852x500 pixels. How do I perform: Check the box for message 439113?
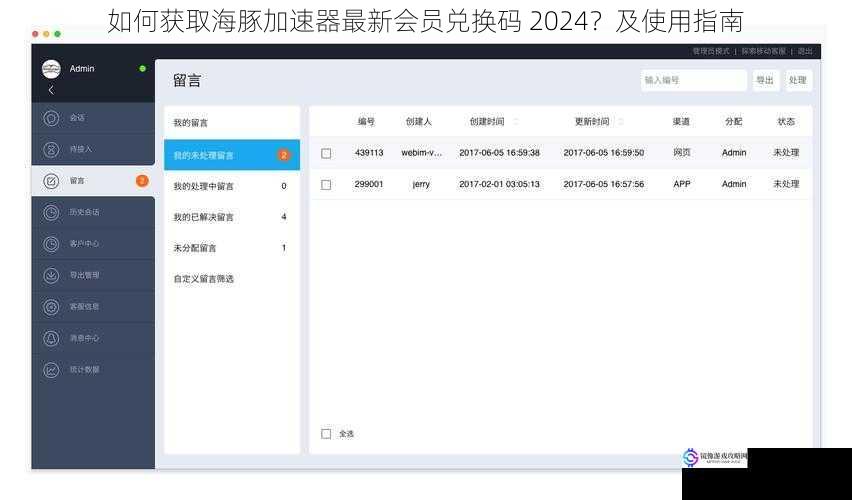[326, 153]
